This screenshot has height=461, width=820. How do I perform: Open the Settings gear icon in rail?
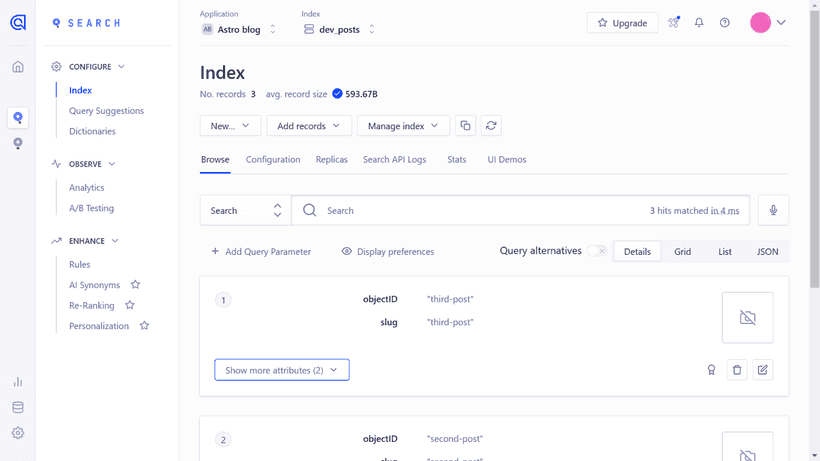coord(18,433)
